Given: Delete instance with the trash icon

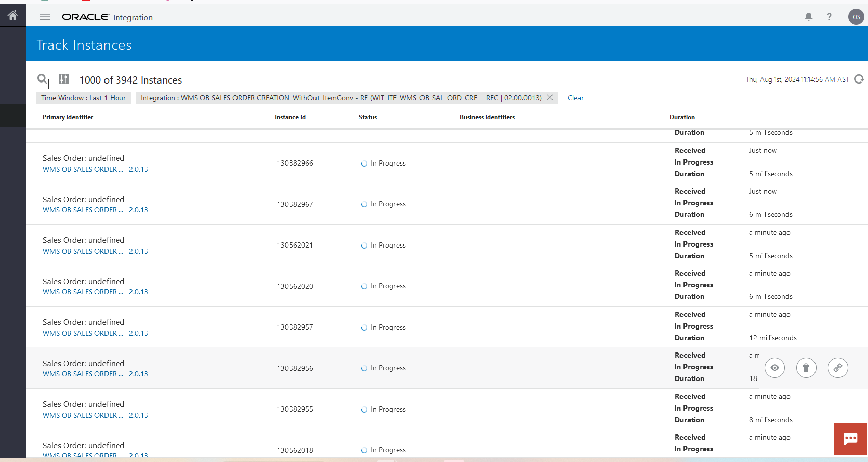Looking at the screenshot, I should 806,368.
